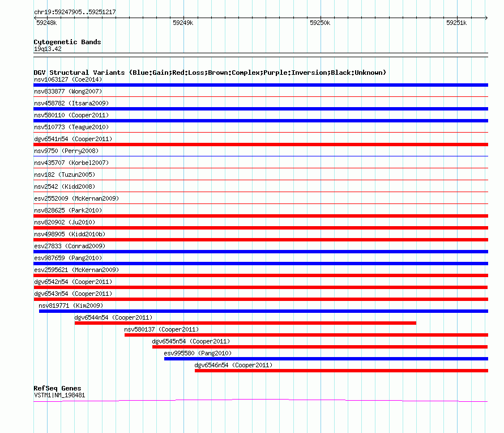Click the nsv820902 (Ju2010) label
The image size is (504, 433).
coord(65,222)
